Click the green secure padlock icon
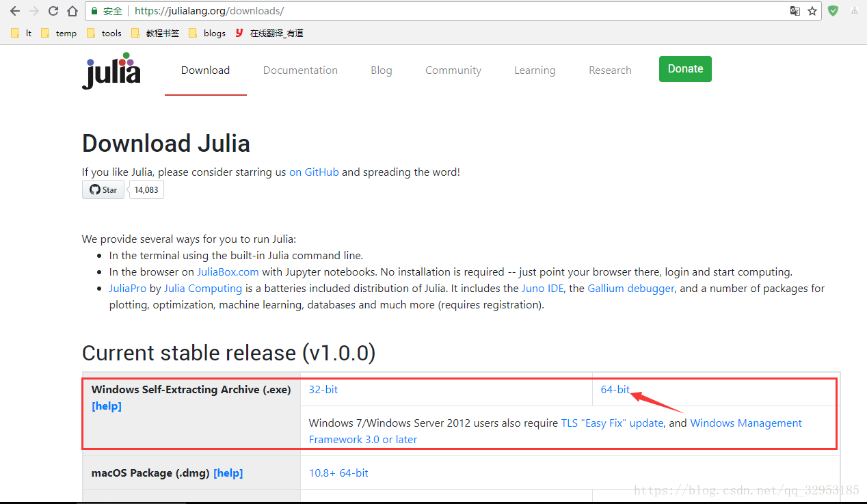Image resolution: width=867 pixels, height=504 pixels. click(94, 11)
